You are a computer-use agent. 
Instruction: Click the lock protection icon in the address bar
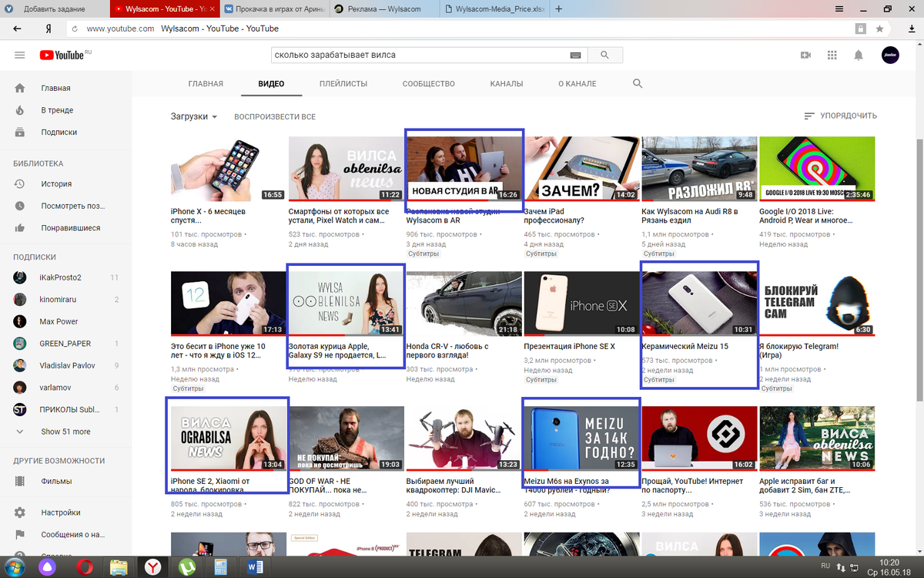pyautogui.click(x=860, y=29)
